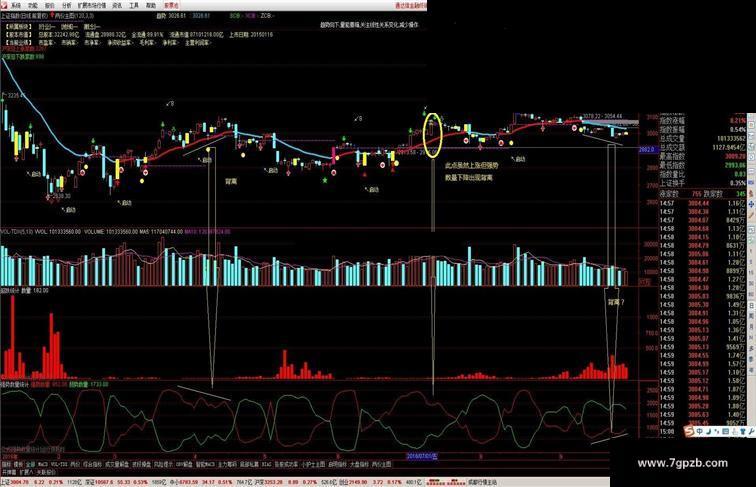Open the 资讯 menu
The width and height of the screenshot is (756, 487).
(x=117, y=5)
